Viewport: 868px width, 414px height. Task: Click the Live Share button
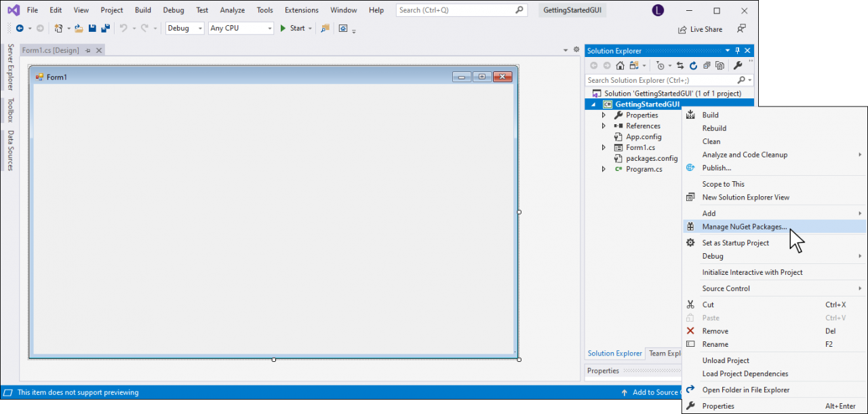[x=701, y=29]
